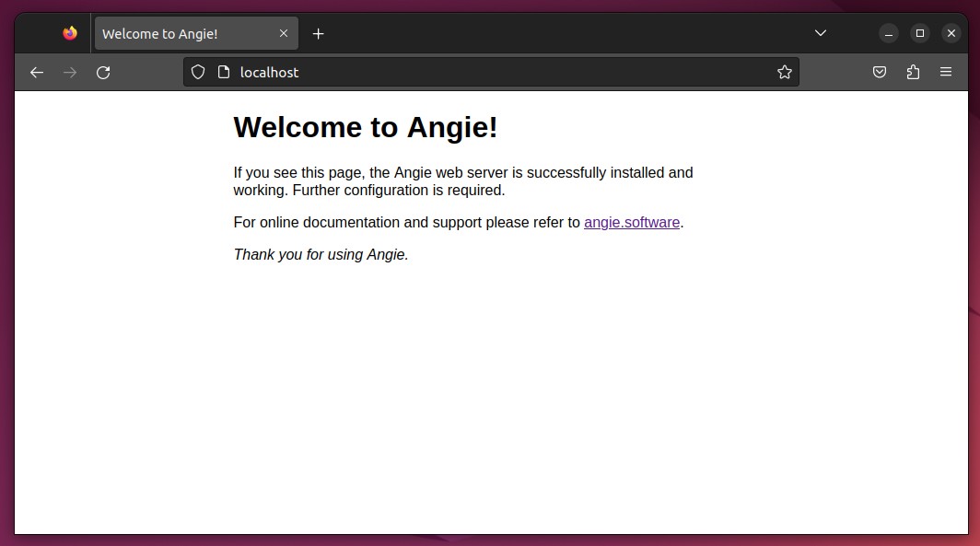Open the Extensions puzzle icon

[x=913, y=73]
